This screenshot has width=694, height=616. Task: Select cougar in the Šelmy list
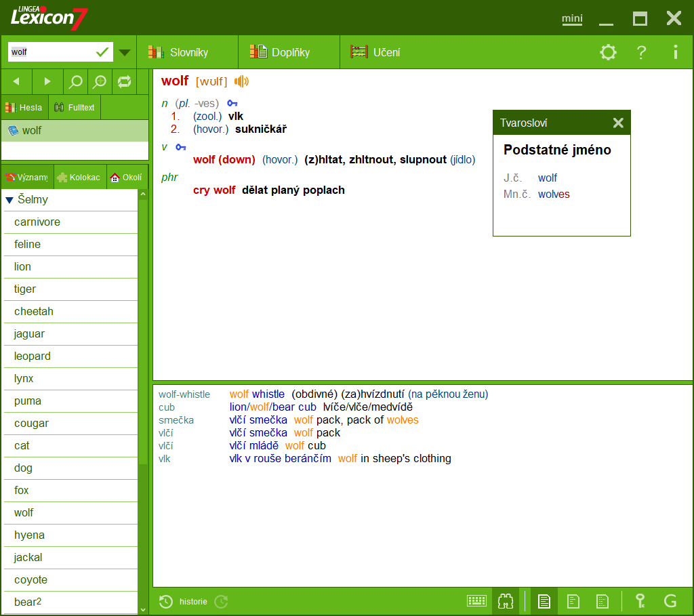click(x=70, y=424)
